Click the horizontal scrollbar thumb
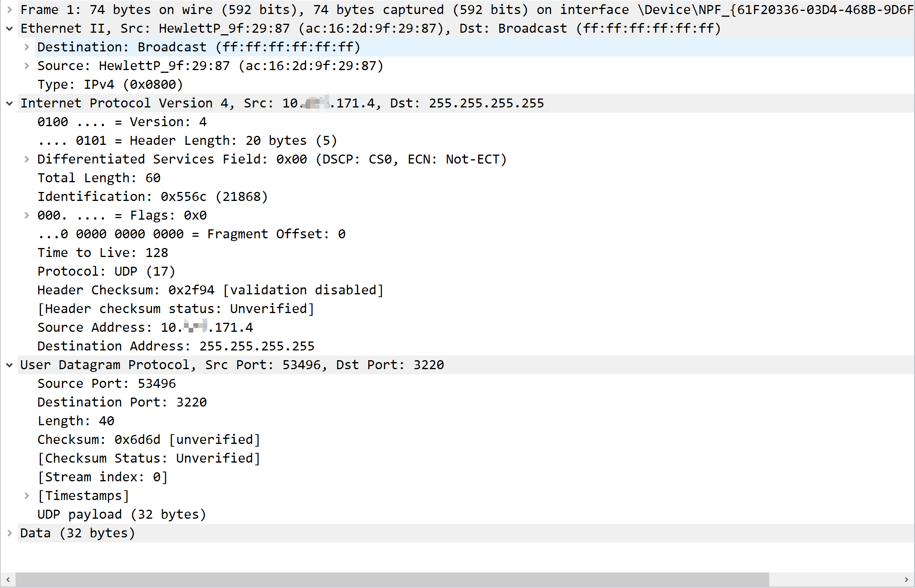The width and height of the screenshot is (915, 588). pyautogui.click(x=392, y=579)
